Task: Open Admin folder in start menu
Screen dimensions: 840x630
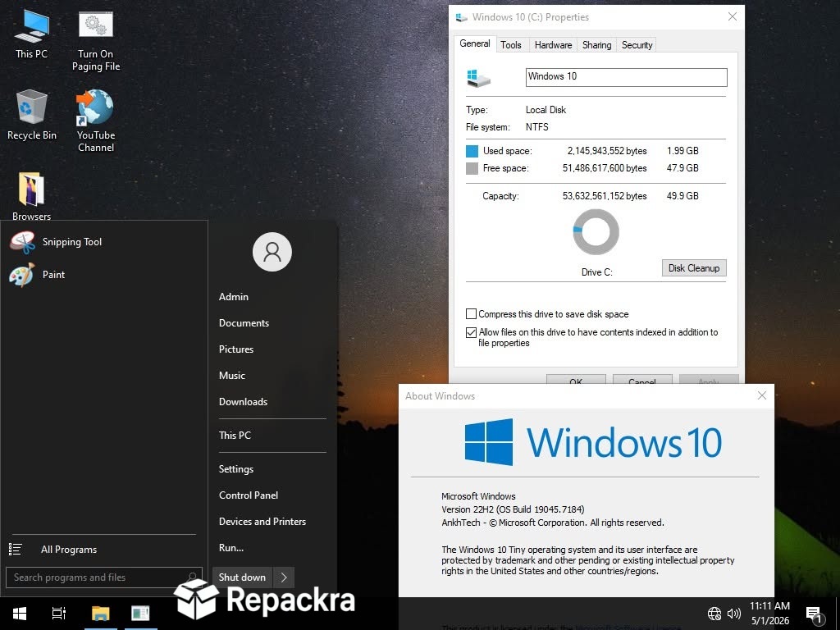Action: click(x=234, y=297)
